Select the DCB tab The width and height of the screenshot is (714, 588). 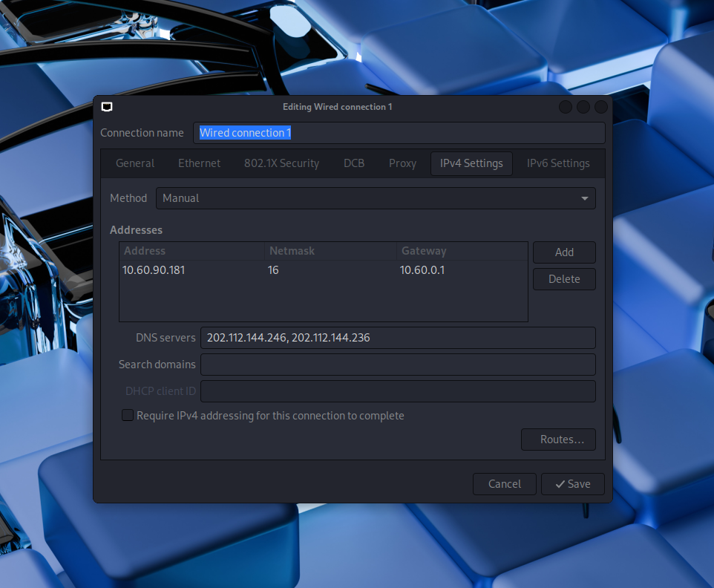[354, 163]
